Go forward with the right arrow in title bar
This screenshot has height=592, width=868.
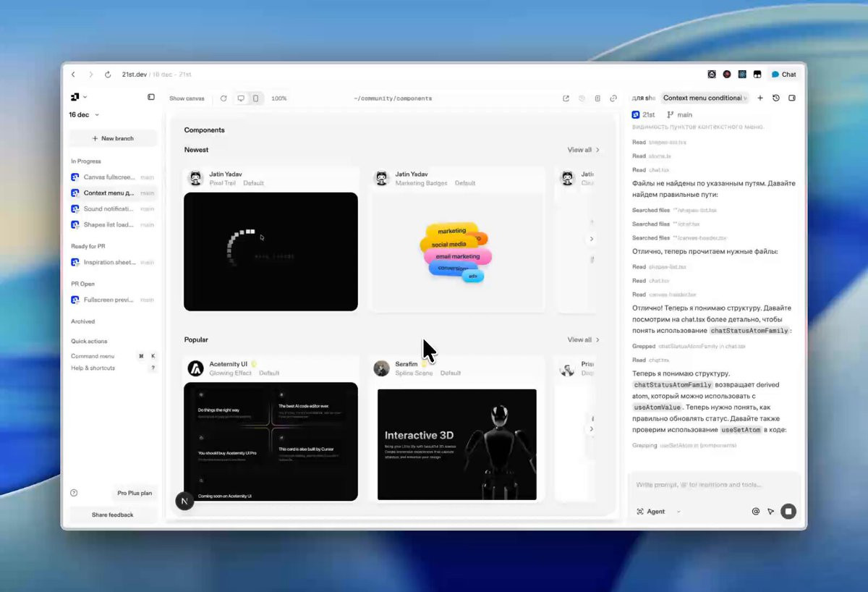coord(90,75)
